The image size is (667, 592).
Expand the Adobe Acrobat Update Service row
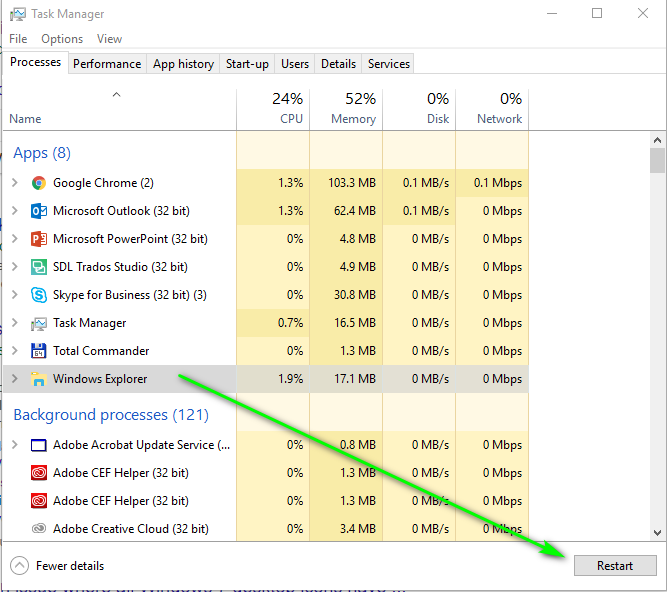tap(15, 445)
